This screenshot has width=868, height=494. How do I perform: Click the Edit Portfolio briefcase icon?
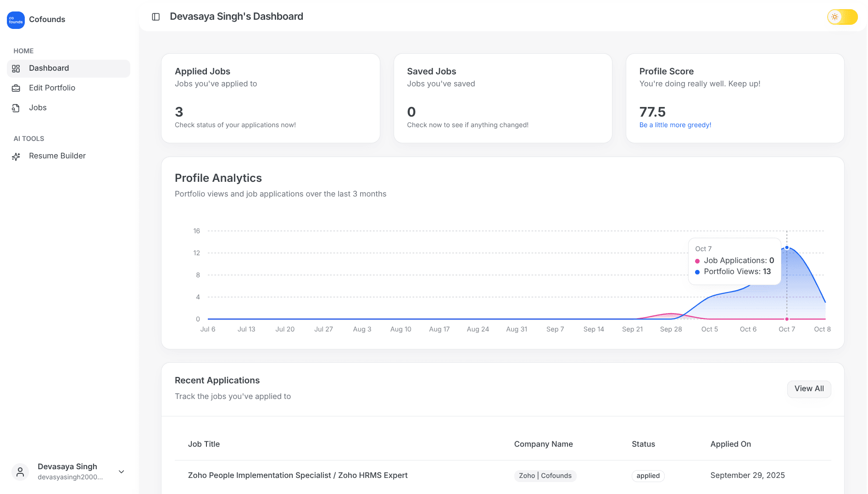[x=16, y=88]
